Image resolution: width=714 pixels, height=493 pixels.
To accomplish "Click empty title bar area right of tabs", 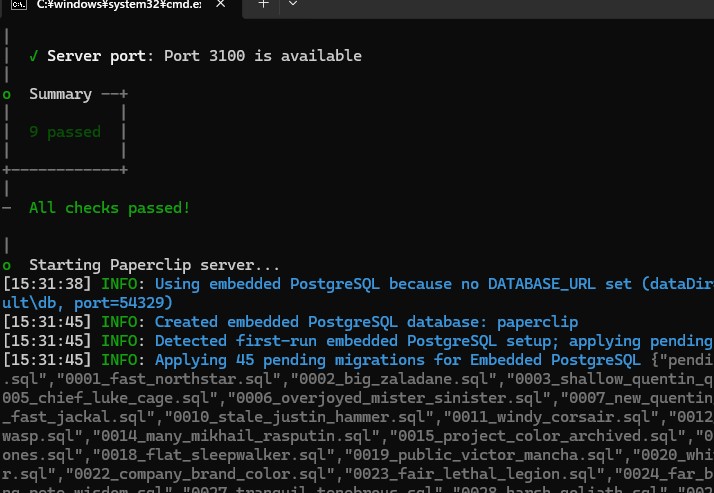I will 500,5.
